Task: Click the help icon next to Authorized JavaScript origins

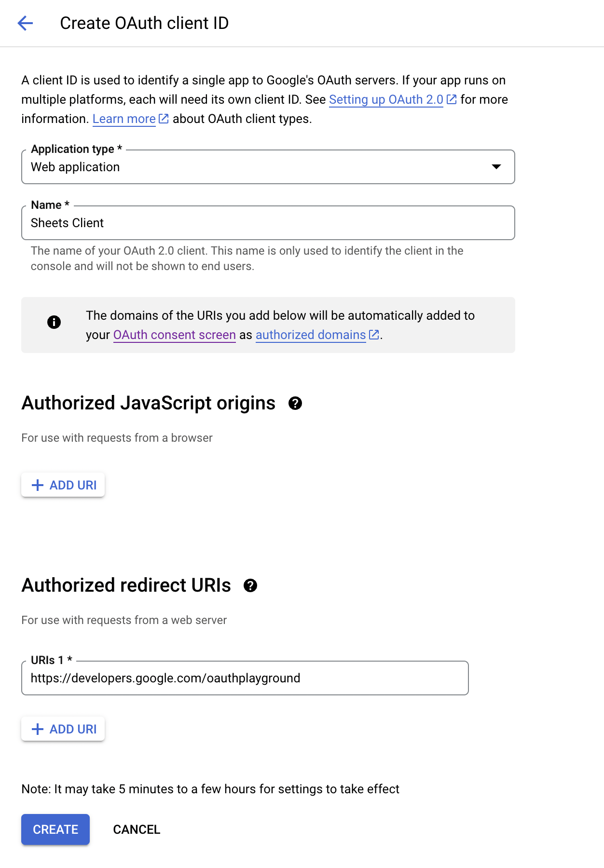Action: click(x=296, y=404)
